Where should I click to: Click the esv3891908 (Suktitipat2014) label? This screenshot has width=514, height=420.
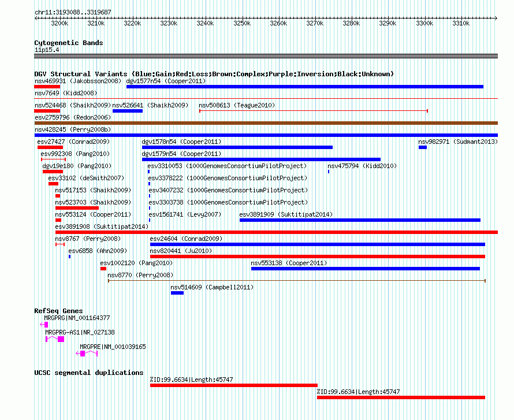(102, 226)
